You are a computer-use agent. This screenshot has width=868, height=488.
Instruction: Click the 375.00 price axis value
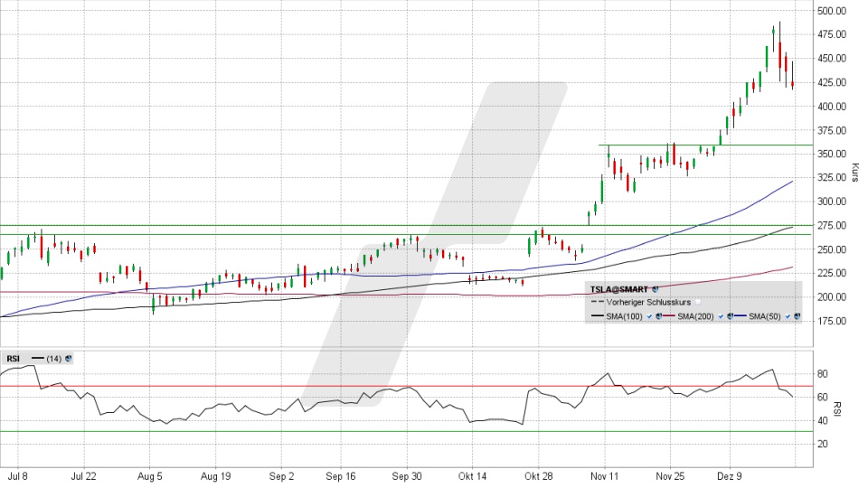[x=832, y=130]
